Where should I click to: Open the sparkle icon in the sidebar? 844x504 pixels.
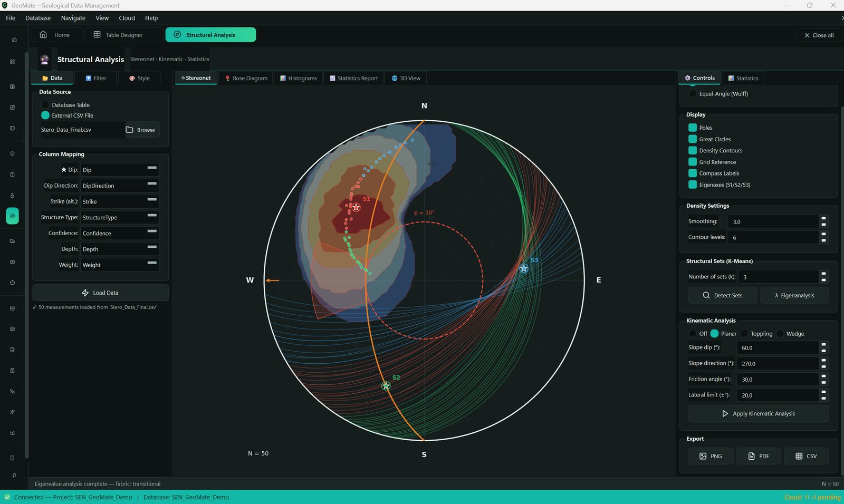click(x=12, y=412)
